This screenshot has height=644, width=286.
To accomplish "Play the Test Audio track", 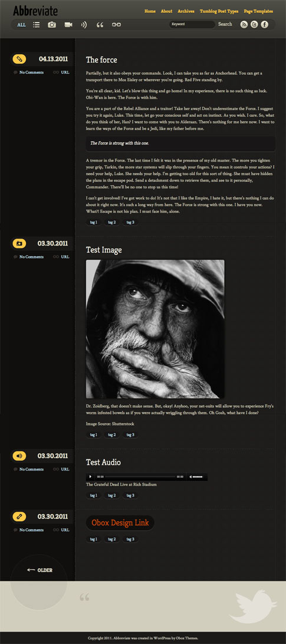I will [x=91, y=477].
